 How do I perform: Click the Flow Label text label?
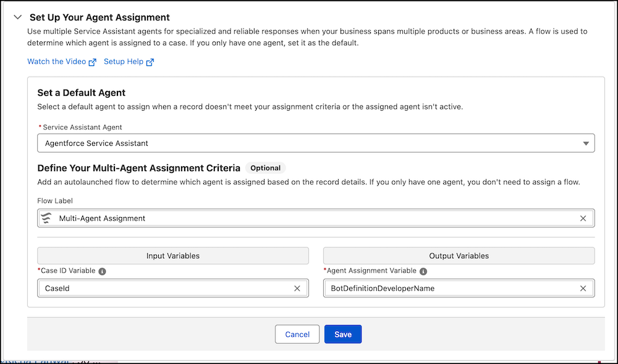pos(55,200)
